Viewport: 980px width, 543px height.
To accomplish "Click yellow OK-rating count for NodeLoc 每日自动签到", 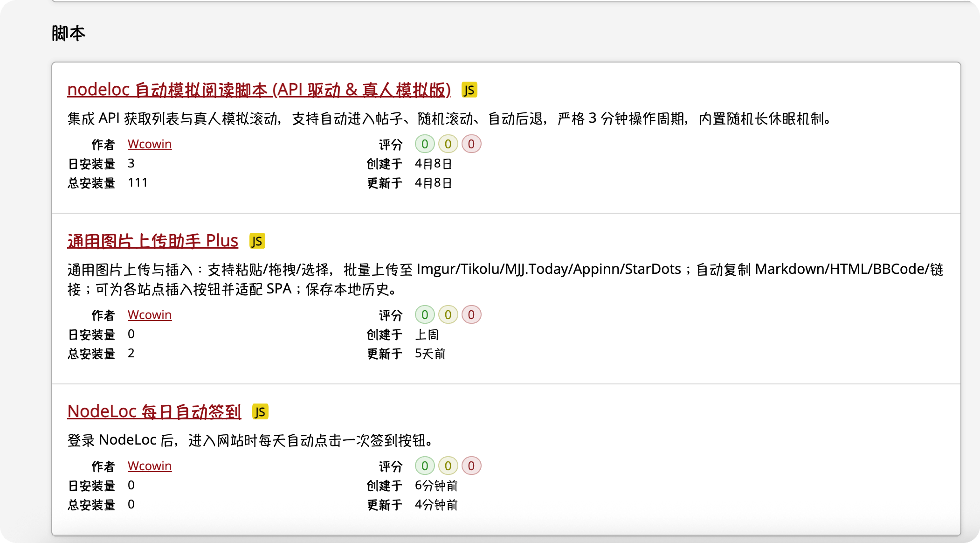I will (448, 466).
